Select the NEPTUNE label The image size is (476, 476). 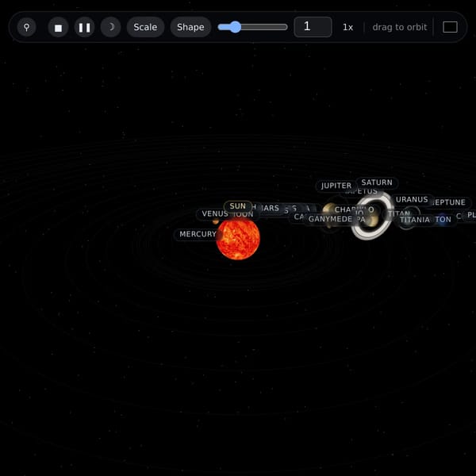(x=450, y=202)
